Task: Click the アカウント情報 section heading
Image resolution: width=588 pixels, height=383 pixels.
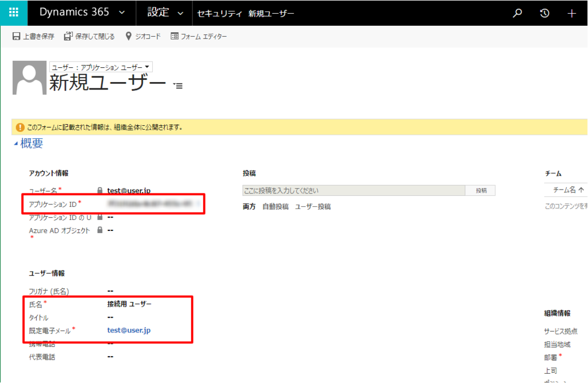Action: [49, 173]
